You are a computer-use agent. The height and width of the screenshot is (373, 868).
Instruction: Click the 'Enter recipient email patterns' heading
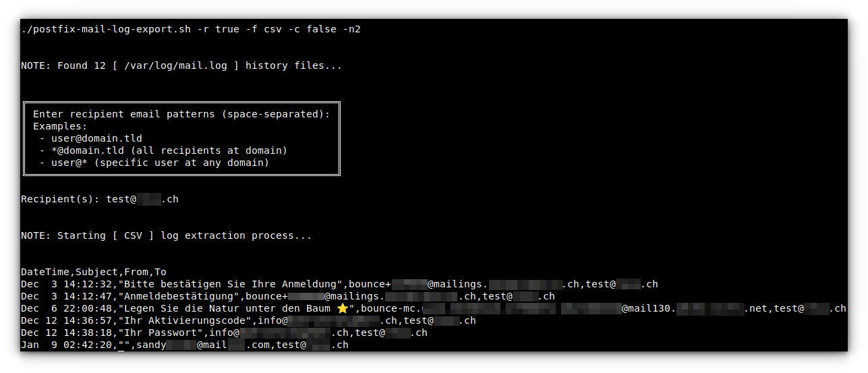click(x=181, y=114)
